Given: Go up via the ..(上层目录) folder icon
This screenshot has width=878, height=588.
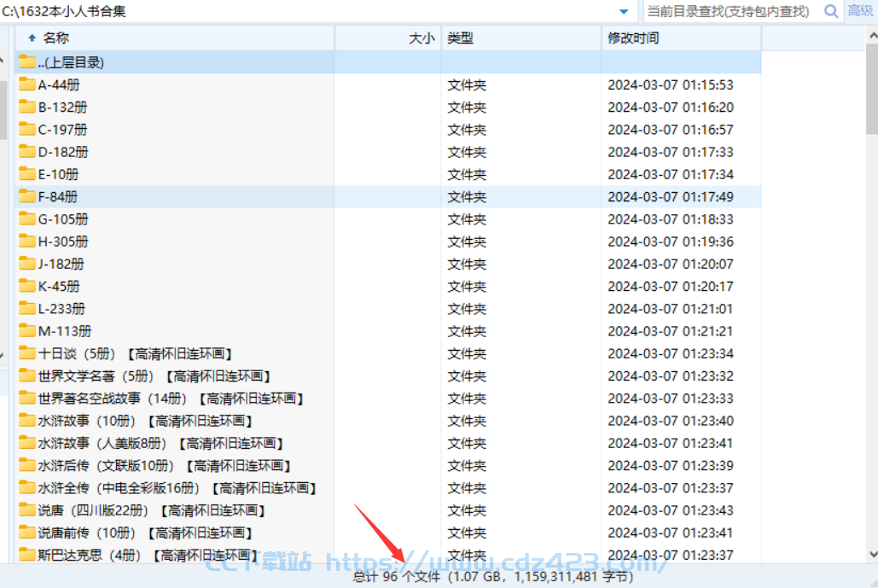Looking at the screenshot, I should tap(27, 62).
